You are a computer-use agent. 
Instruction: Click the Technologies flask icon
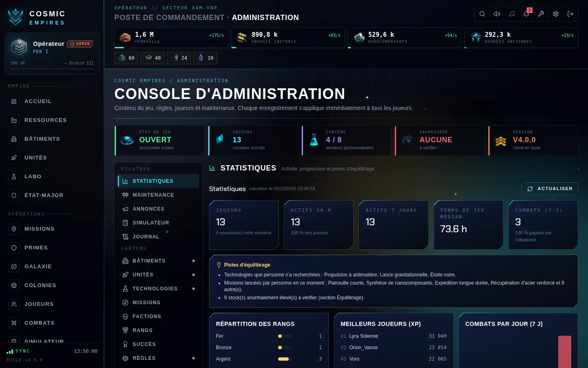point(125,289)
